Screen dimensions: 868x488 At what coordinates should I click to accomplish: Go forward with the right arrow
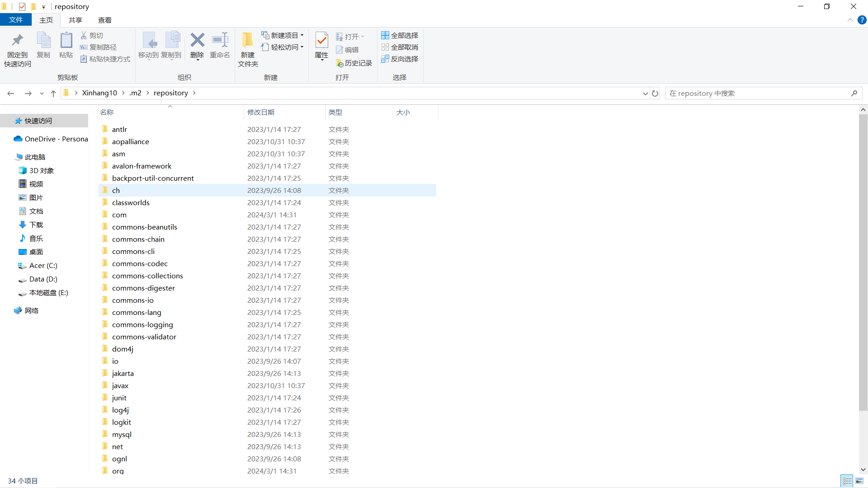pos(28,93)
